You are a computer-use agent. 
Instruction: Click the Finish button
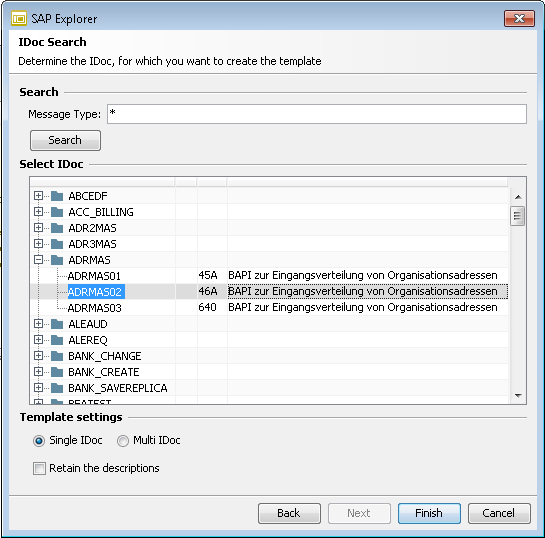coord(429,513)
